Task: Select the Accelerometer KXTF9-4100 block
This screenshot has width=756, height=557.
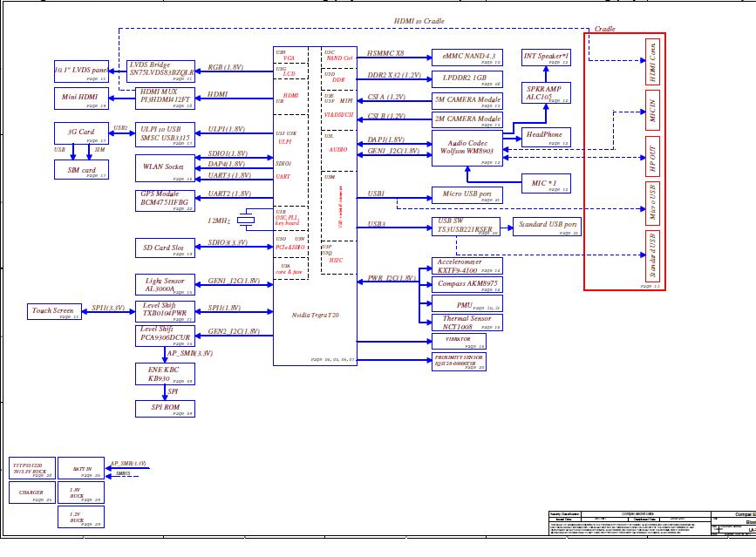Action: 467,266
